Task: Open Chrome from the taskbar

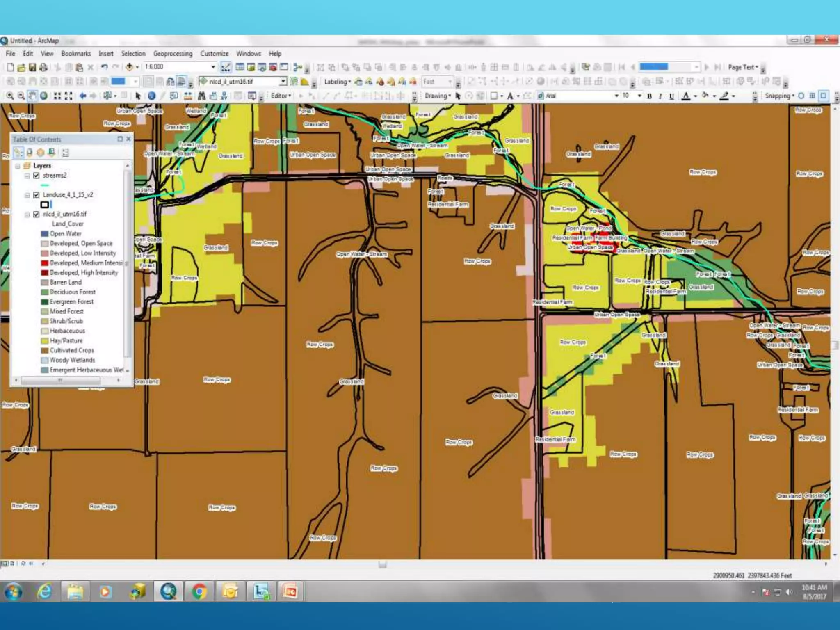Action: click(x=199, y=591)
